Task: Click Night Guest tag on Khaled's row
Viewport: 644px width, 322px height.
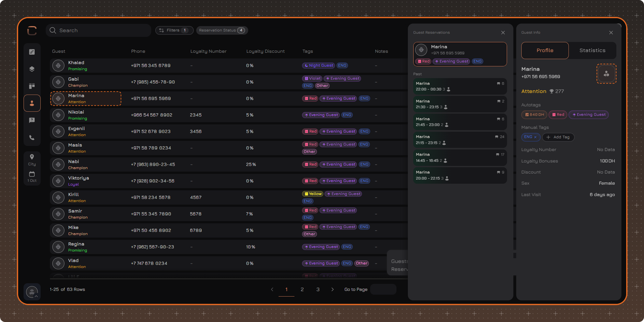Action: [318, 65]
